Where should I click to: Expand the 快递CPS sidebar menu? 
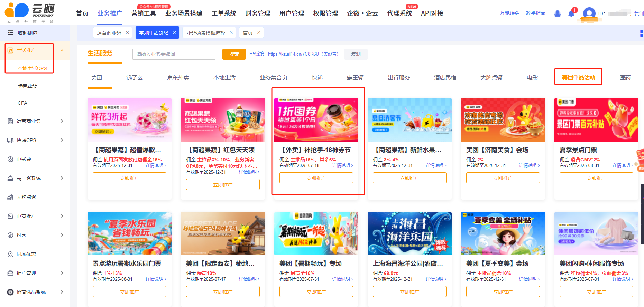(x=62, y=140)
